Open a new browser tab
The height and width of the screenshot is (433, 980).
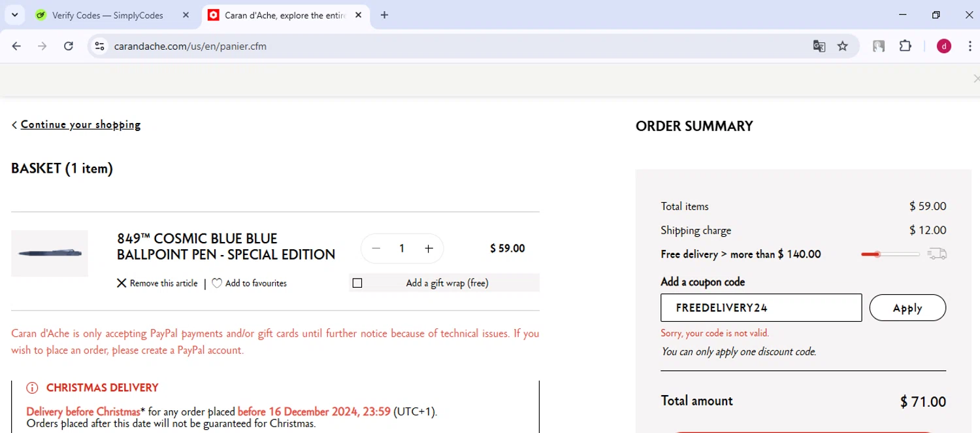[x=384, y=15]
